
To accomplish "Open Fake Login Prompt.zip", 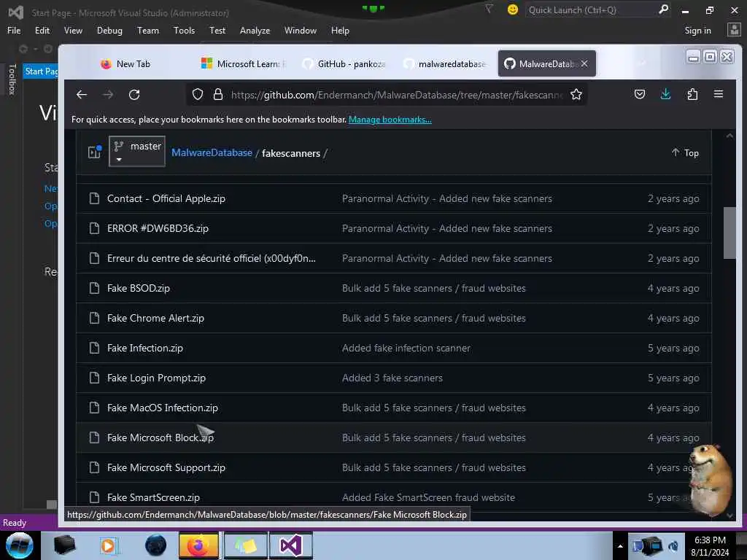I will [x=156, y=378].
